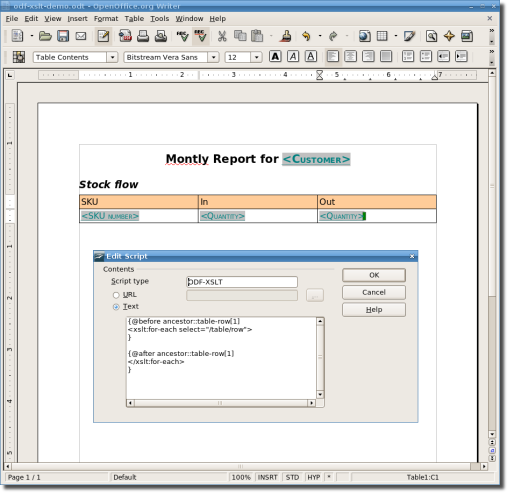Expand the Table Contents style dropdown
This screenshot has width=508, height=493.
112,57
